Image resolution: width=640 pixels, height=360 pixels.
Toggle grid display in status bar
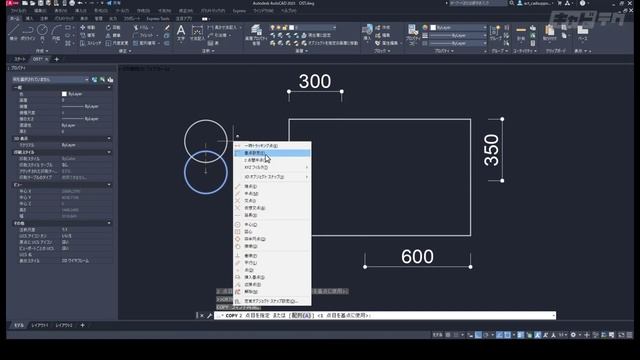[448, 335]
